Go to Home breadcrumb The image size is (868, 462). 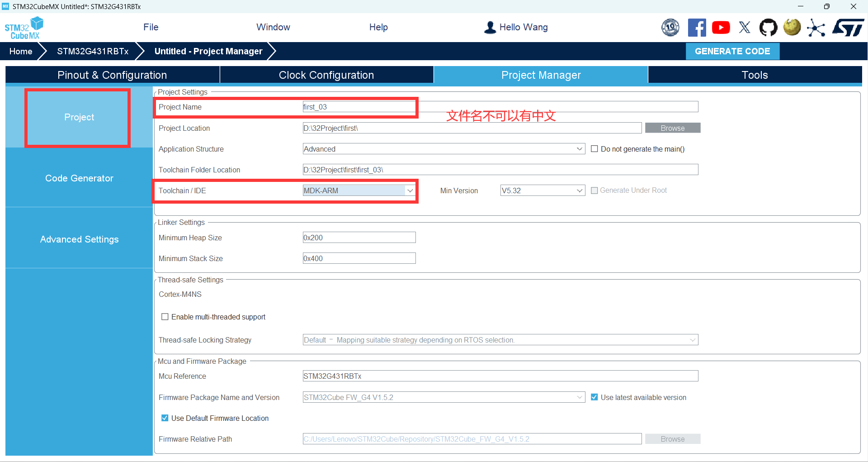pos(21,51)
